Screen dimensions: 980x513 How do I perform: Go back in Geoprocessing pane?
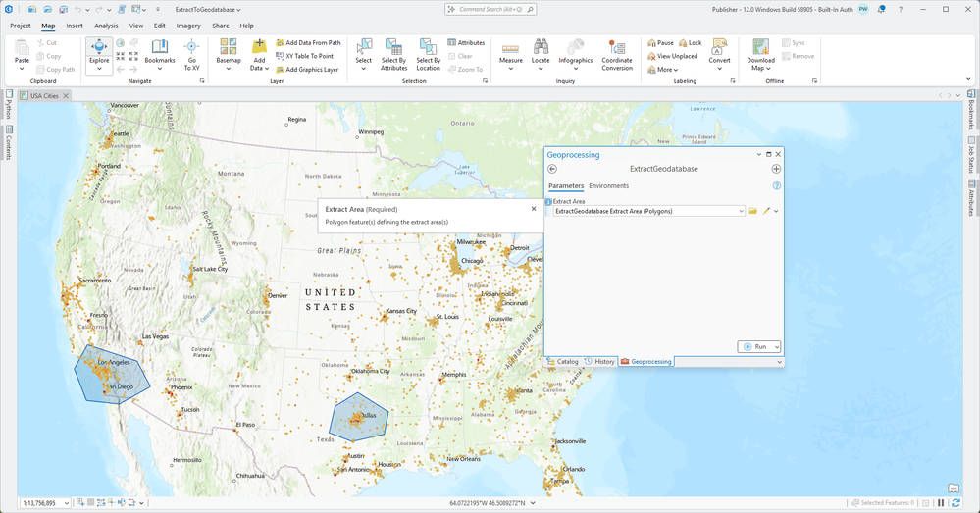[x=552, y=169]
